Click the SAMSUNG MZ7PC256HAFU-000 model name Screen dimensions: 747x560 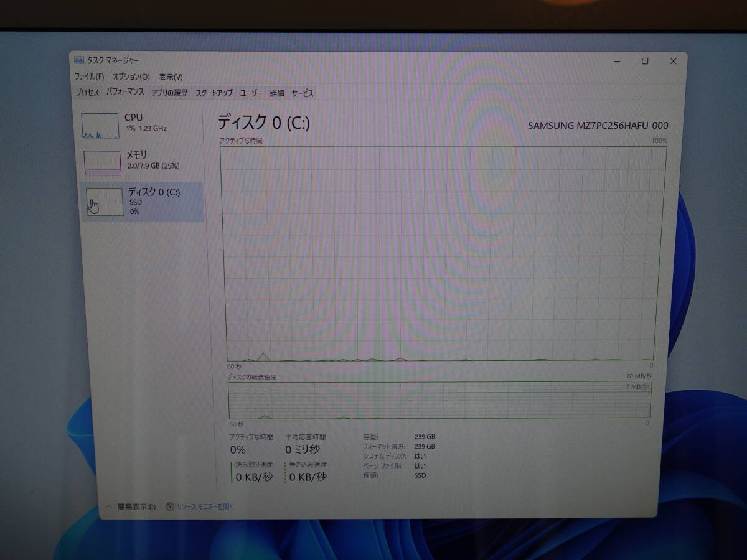(x=598, y=126)
